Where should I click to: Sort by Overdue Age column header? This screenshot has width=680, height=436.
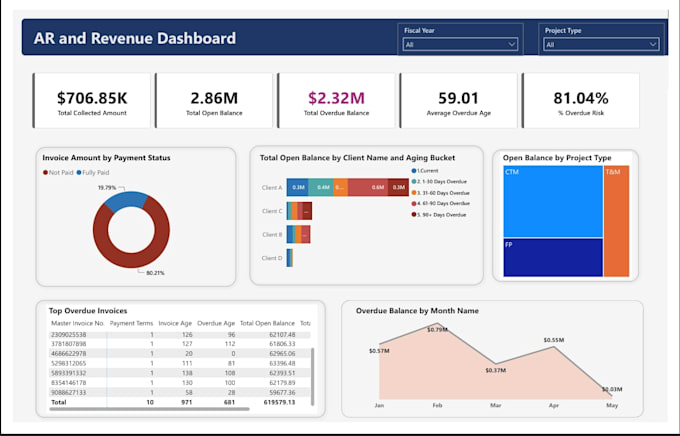click(x=216, y=323)
